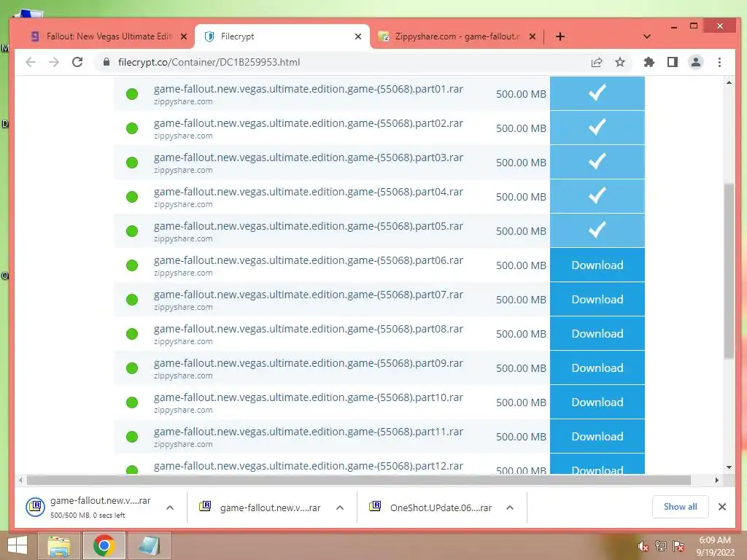Click the browser Back arrow
The width and height of the screenshot is (747, 560).
(x=31, y=62)
